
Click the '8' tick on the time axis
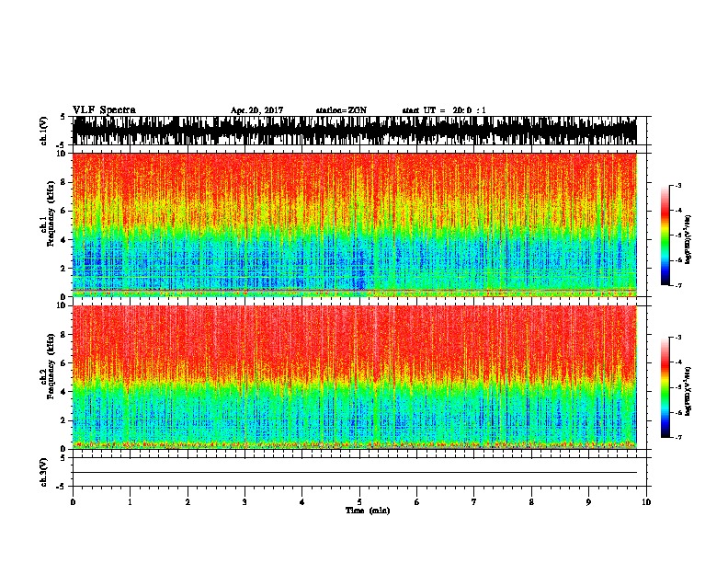click(531, 502)
